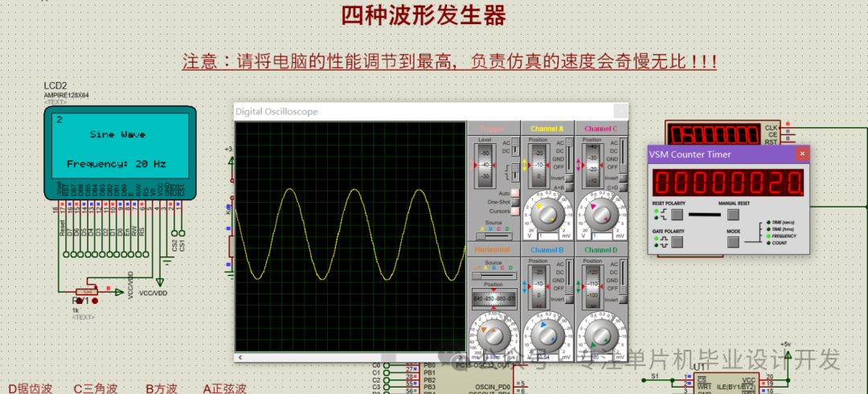Click the 'FREQUENCY' mode indicator label
Viewport: 868px width, 394px height.
[785, 236]
